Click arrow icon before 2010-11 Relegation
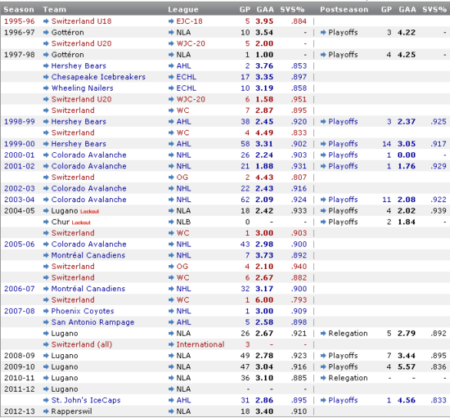This screenshot has width=450, height=418. point(323,378)
